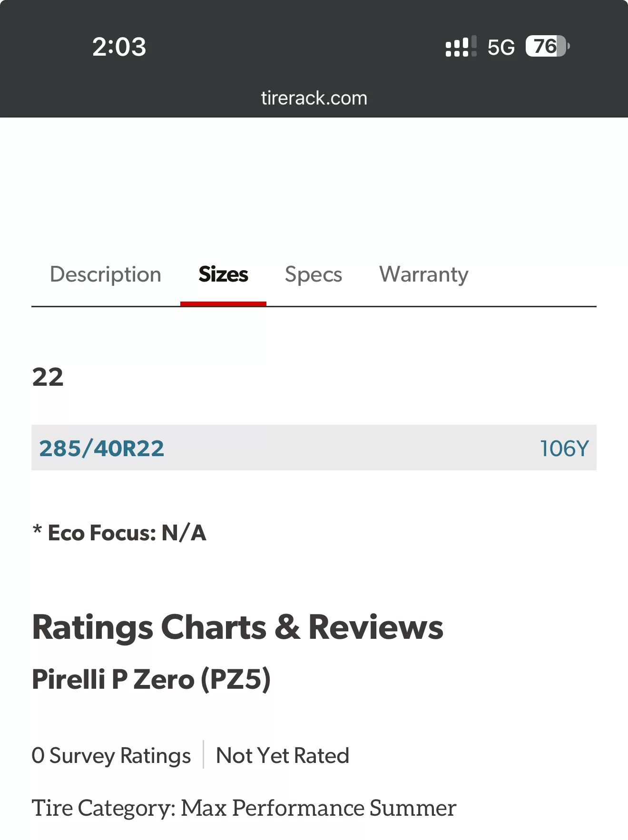This screenshot has width=628, height=840.
Task: Open the Description tab
Action: [x=106, y=274]
